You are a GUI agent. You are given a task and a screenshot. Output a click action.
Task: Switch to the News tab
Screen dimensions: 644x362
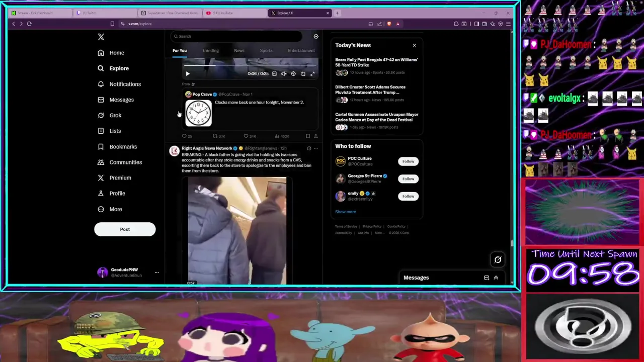[239, 50]
